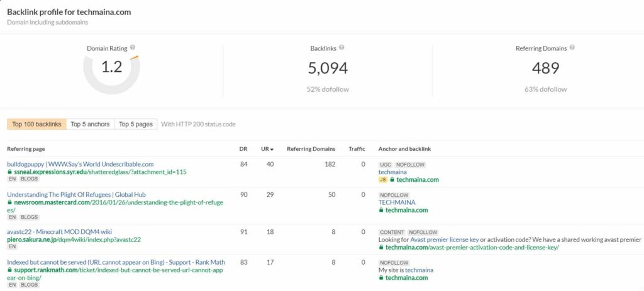Screen dimensions: 644x291
Task: Click the 52% dofollow text
Action: [x=328, y=89]
